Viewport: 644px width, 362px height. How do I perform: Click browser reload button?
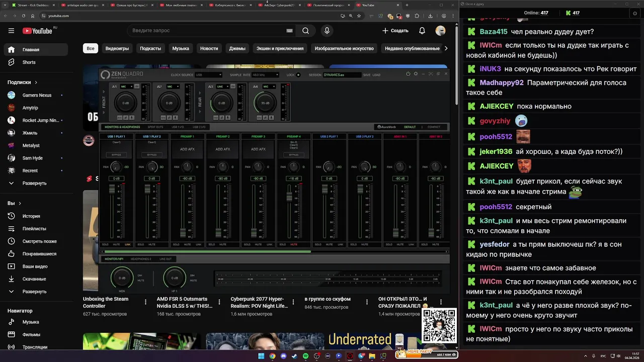click(x=24, y=16)
